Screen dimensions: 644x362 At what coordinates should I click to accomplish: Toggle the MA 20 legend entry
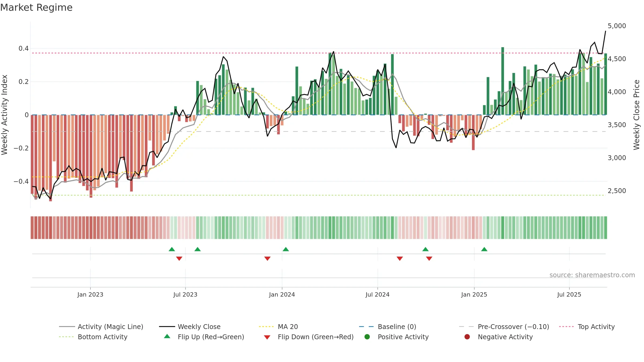[278, 327]
